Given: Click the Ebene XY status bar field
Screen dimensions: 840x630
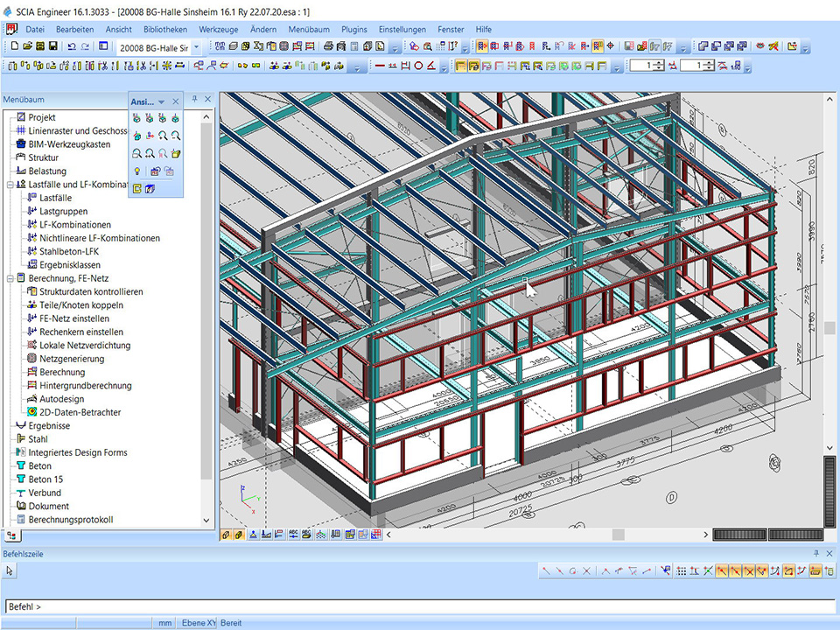Looking at the screenshot, I should 198,623.
